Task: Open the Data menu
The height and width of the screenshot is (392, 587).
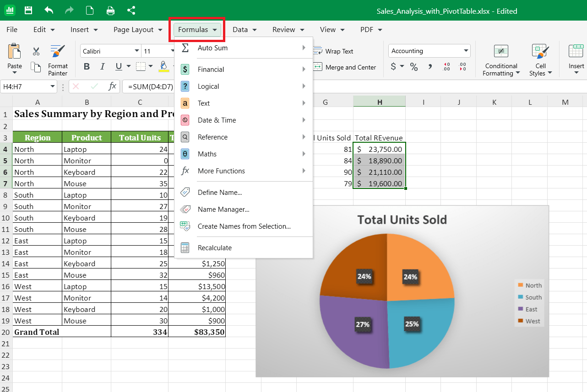Action: pos(245,29)
